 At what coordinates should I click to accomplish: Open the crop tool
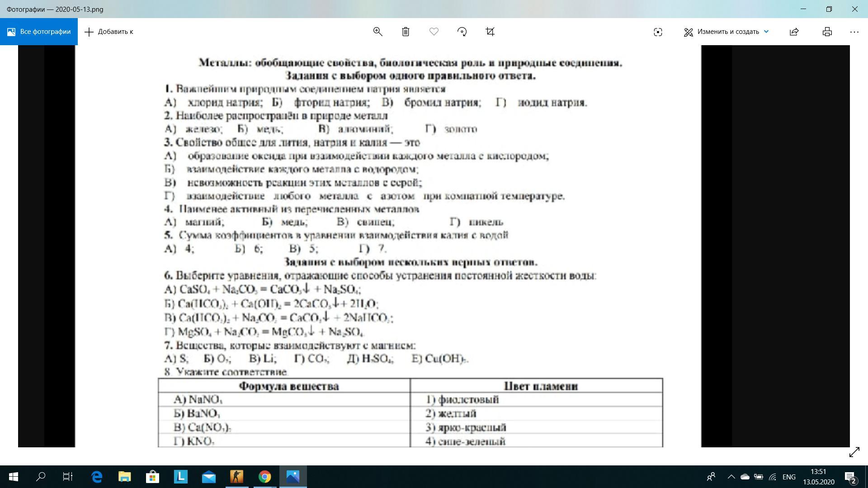coord(490,32)
